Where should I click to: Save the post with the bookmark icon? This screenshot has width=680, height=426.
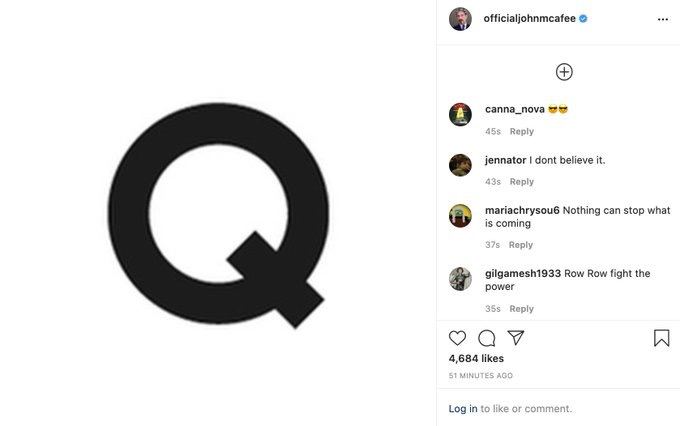(x=661, y=338)
